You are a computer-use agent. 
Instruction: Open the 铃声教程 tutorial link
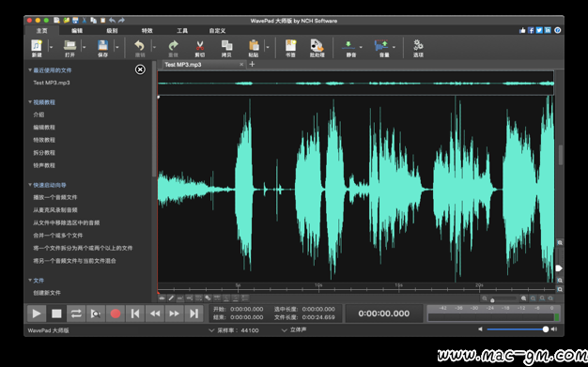(x=44, y=165)
